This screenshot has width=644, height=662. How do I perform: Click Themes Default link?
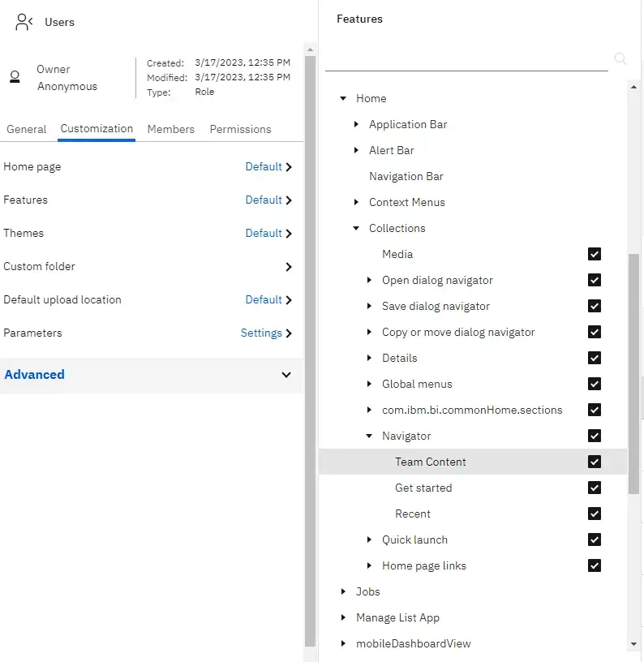click(x=264, y=234)
